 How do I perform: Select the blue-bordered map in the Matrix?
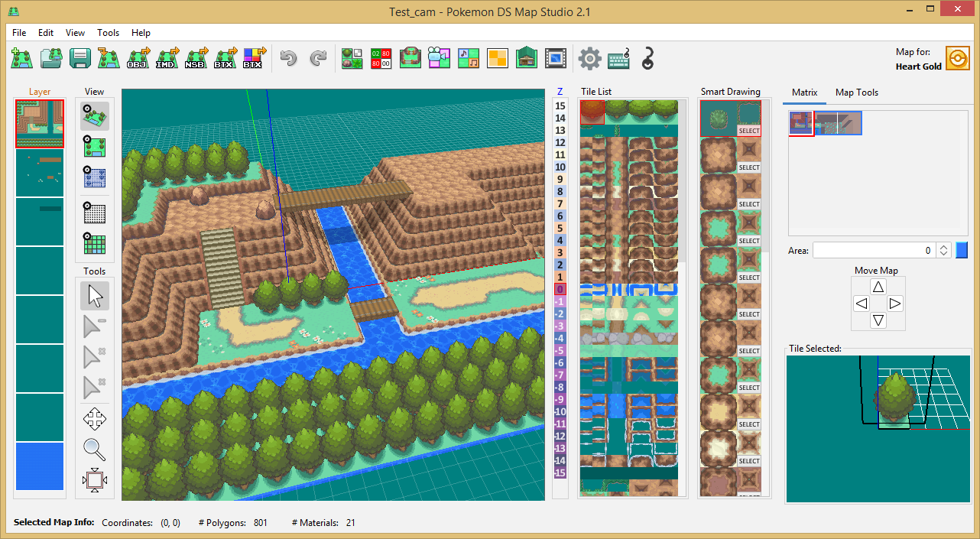839,123
